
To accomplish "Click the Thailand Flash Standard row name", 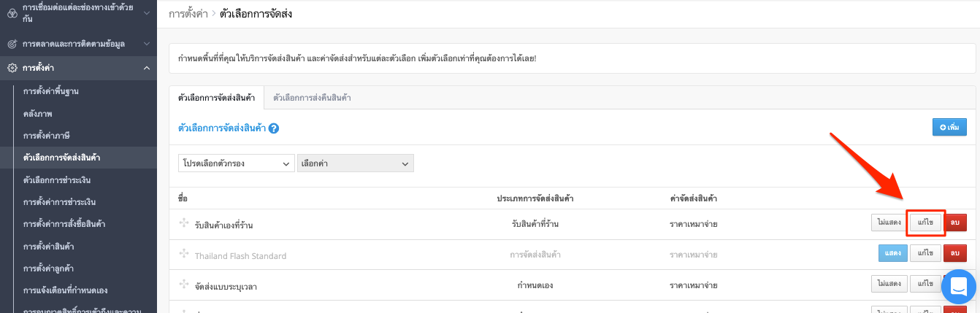I will [x=240, y=256].
